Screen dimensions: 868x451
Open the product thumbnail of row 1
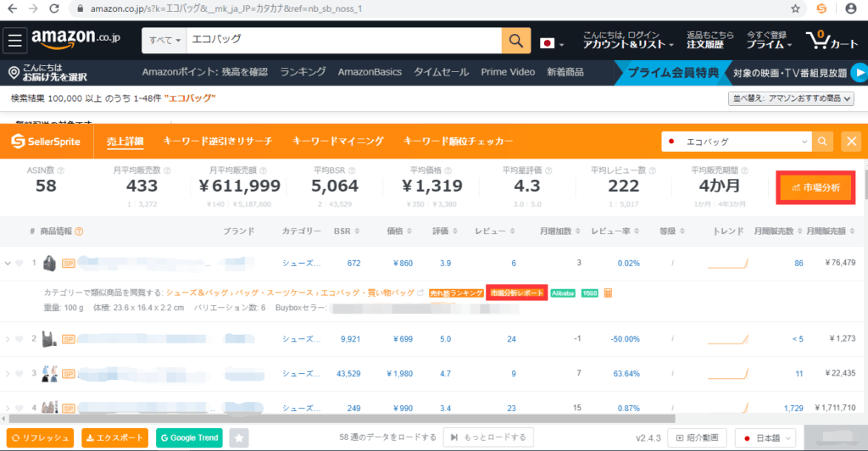pyautogui.click(x=49, y=264)
